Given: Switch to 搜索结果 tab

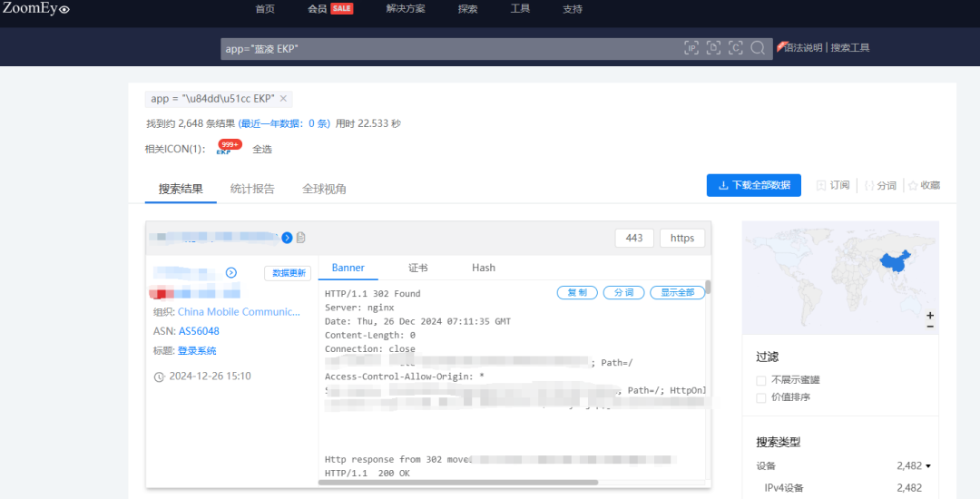Looking at the screenshot, I should tap(181, 189).
